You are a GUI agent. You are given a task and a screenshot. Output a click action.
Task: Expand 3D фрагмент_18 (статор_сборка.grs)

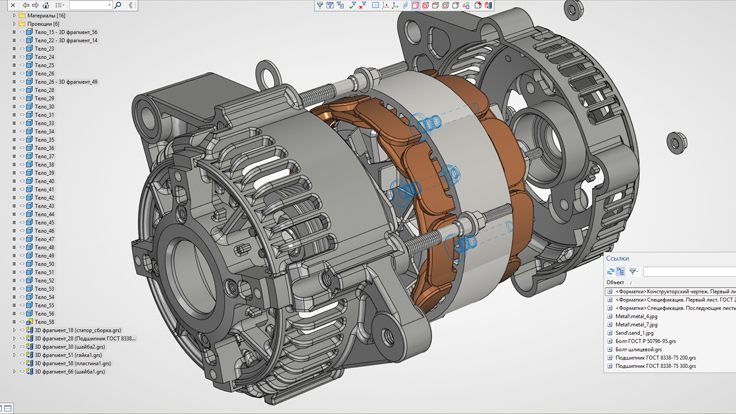click(14, 330)
